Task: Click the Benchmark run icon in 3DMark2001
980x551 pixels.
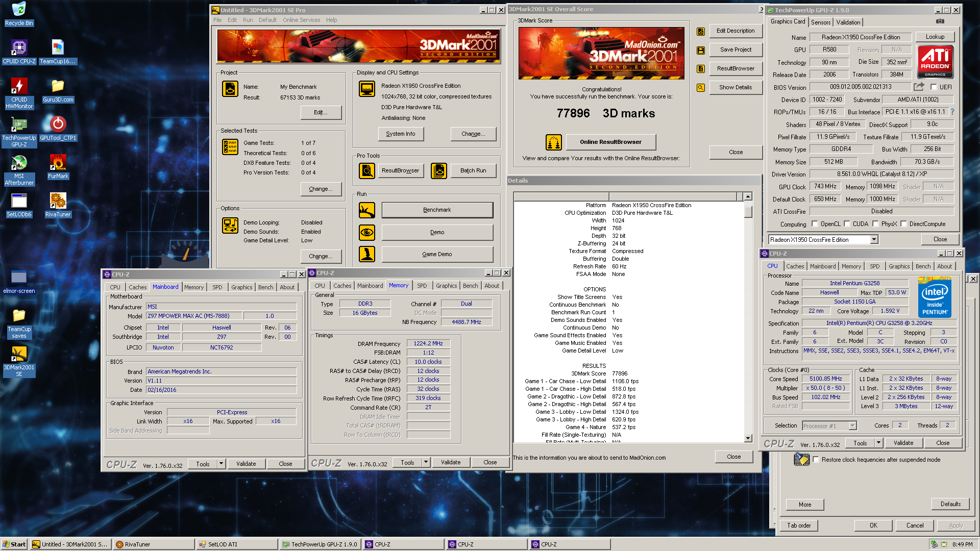Action: pos(367,210)
